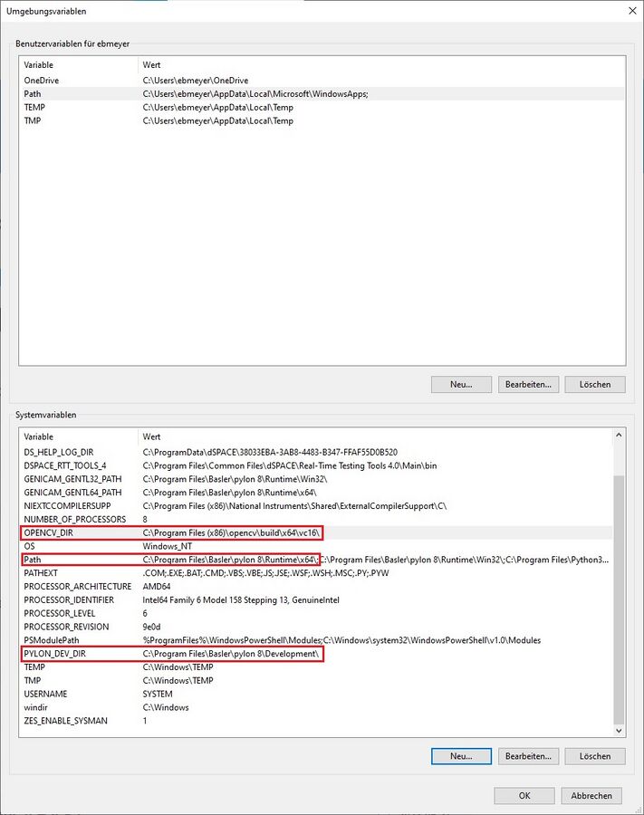Select Path in the Benutzervariablen list

[x=33, y=94]
